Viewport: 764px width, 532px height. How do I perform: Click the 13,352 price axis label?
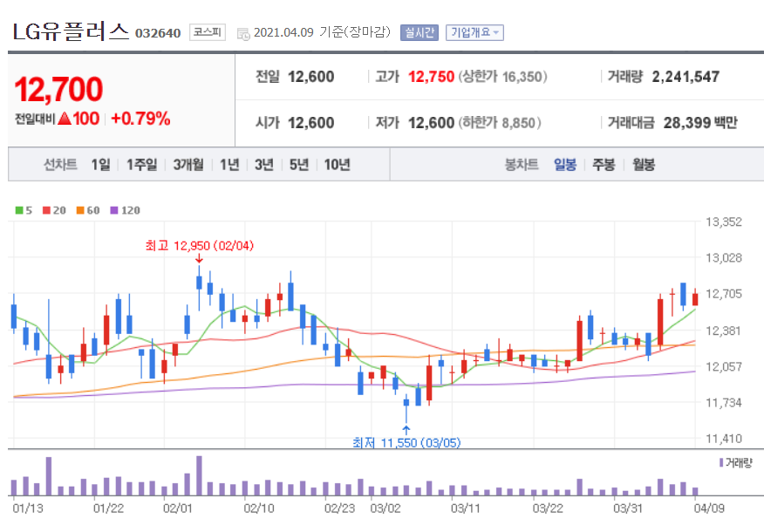[x=724, y=222]
